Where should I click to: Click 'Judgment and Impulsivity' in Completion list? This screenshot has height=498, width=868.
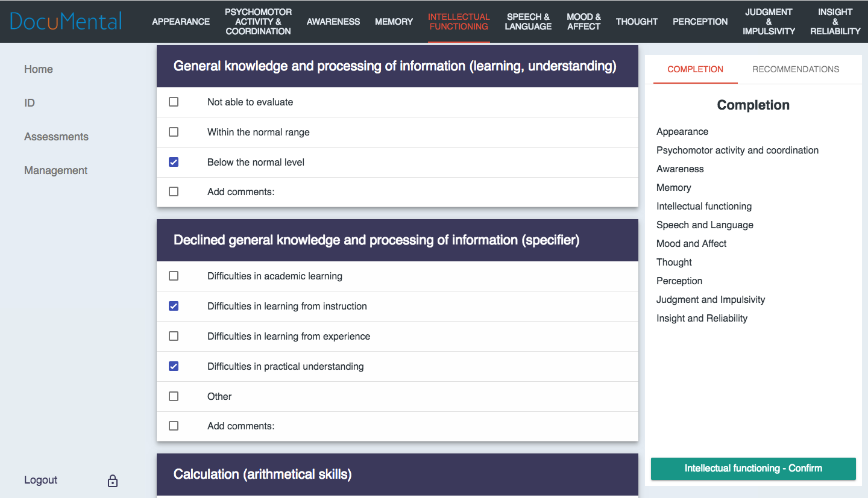pos(711,300)
